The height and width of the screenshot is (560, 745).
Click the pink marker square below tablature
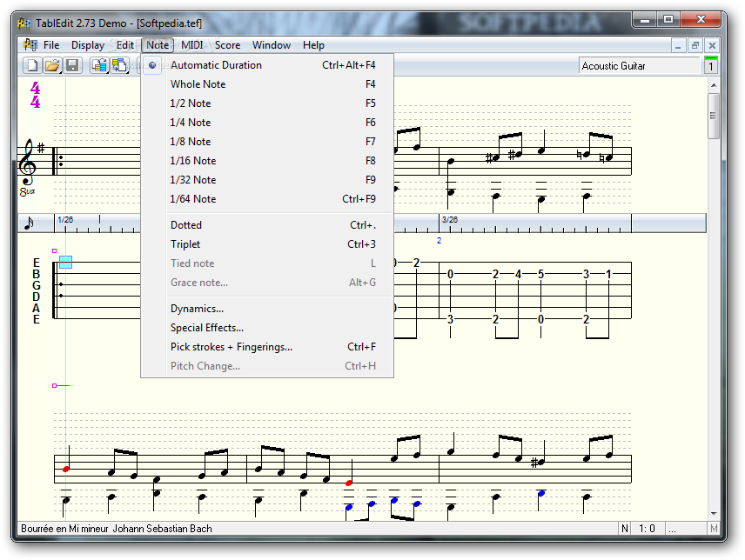tap(54, 386)
